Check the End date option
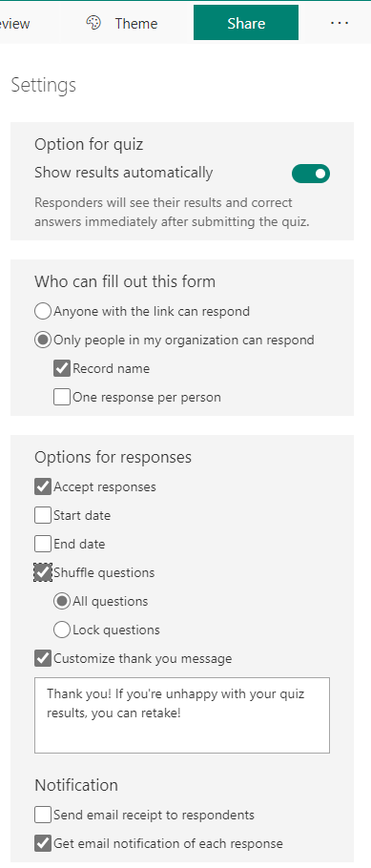Screen dimensions: 371x868 (43, 544)
